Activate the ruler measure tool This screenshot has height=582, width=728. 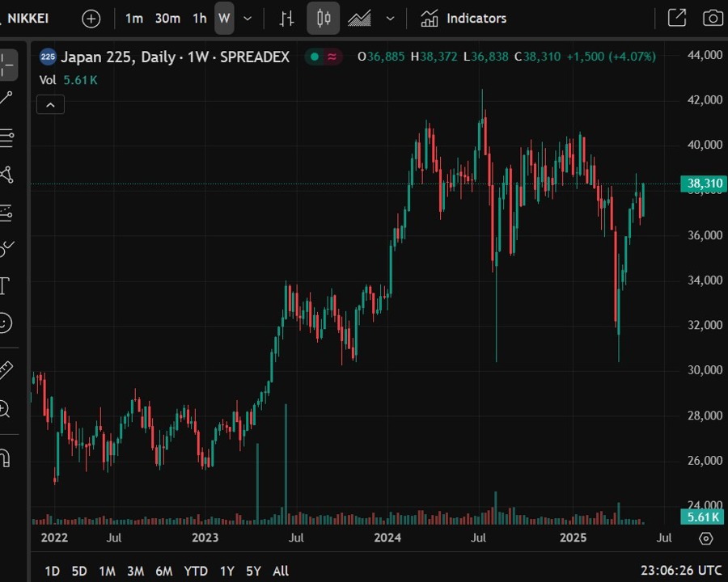pos(5,370)
